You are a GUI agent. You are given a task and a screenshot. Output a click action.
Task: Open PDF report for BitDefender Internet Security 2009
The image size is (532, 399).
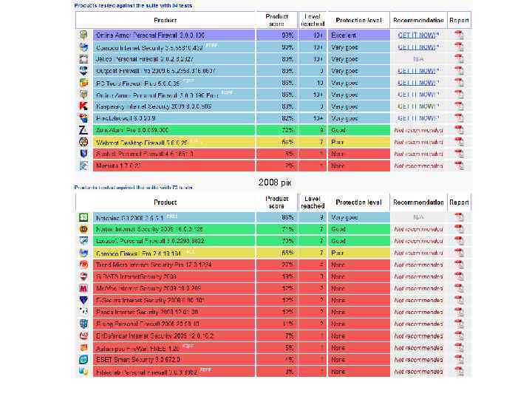(x=459, y=336)
